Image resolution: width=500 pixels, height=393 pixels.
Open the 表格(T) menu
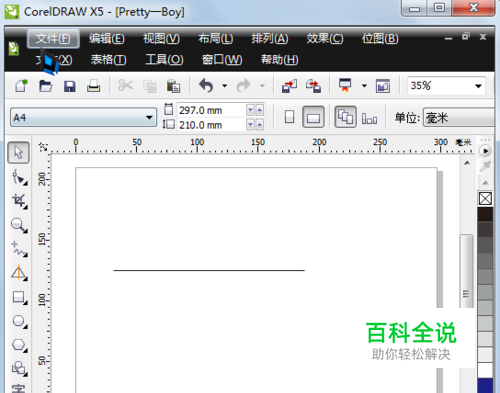tap(108, 60)
